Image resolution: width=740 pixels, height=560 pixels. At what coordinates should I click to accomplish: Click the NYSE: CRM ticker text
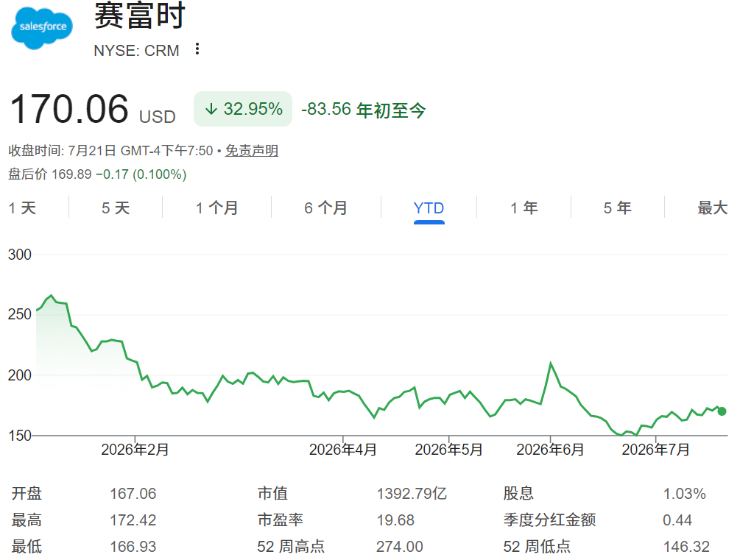[136, 50]
